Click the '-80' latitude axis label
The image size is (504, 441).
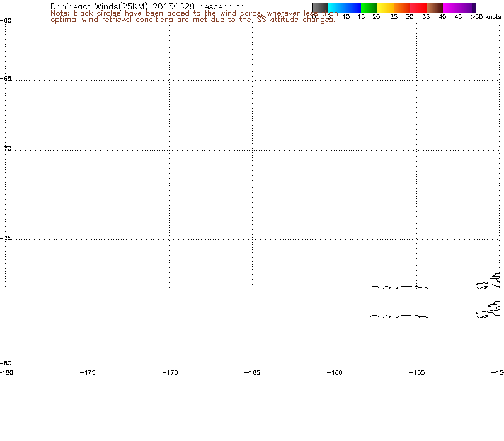click(6, 364)
